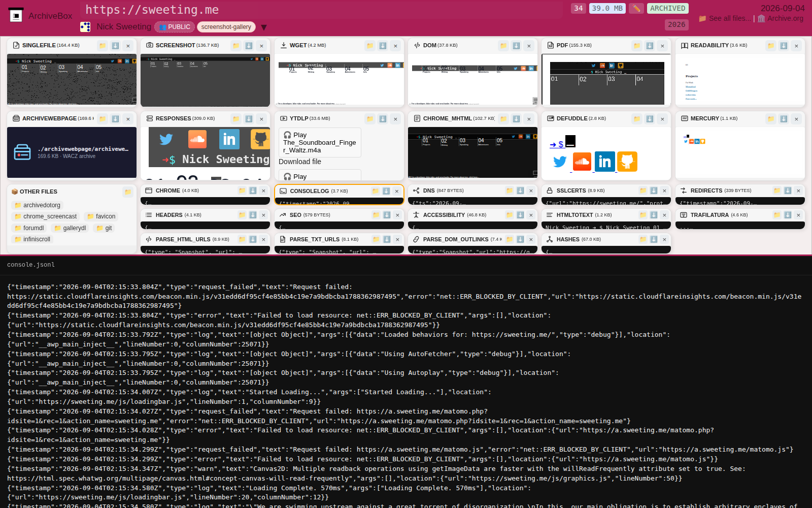Click the https://sweeting.me URL
Image resolution: width=812 pixels, height=508 pixels.
(x=152, y=10)
